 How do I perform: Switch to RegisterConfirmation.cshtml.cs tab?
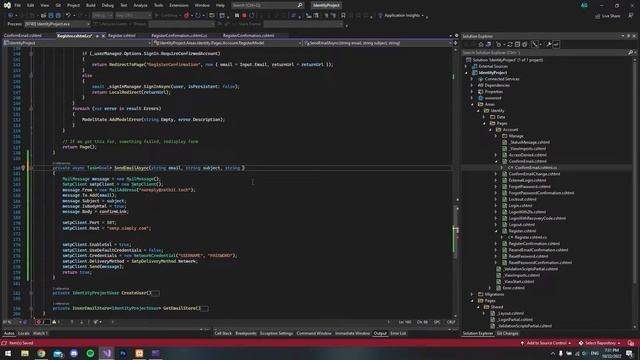point(179,36)
